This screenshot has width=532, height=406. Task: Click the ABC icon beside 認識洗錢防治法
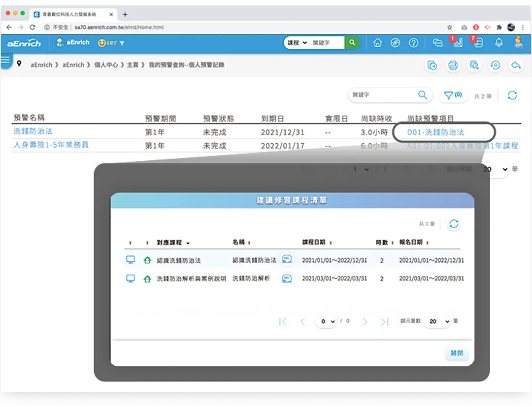tap(287, 260)
